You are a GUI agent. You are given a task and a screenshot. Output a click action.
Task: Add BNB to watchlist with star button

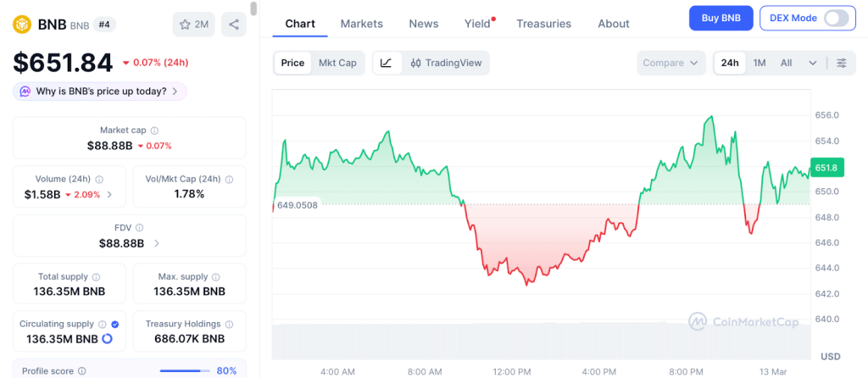click(194, 25)
